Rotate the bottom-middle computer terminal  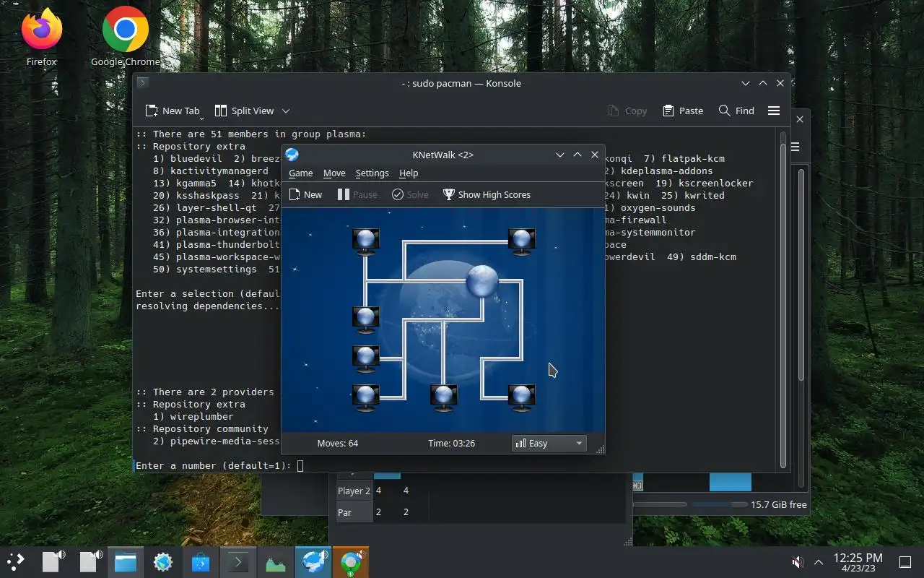443,397
